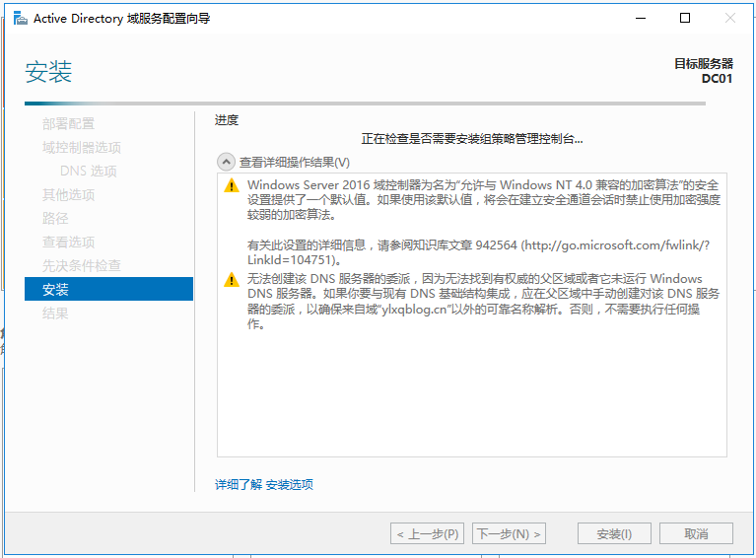Image resolution: width=756 pixels, height=558 pixels.
Task: Click the 上一步(P) button
Action: point(427,534)
